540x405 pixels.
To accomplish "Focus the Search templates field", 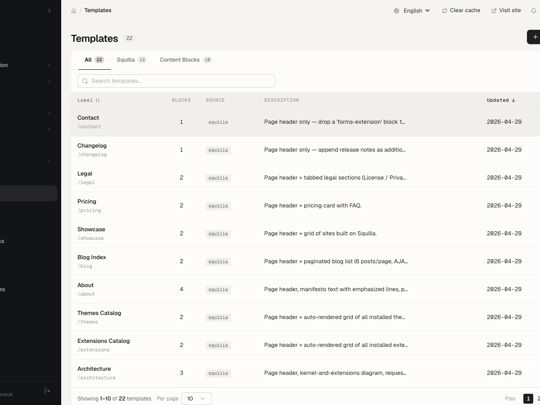I will point(176,81).
